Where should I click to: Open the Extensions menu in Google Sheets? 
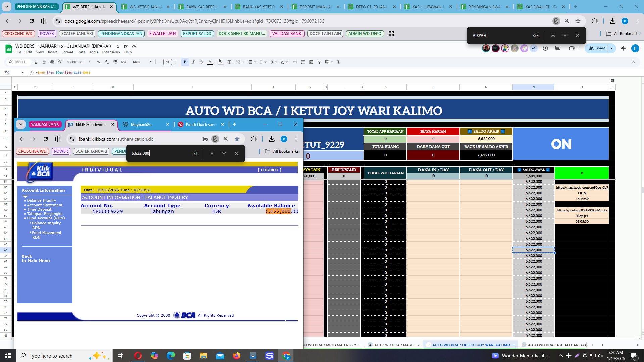(111, 52)
